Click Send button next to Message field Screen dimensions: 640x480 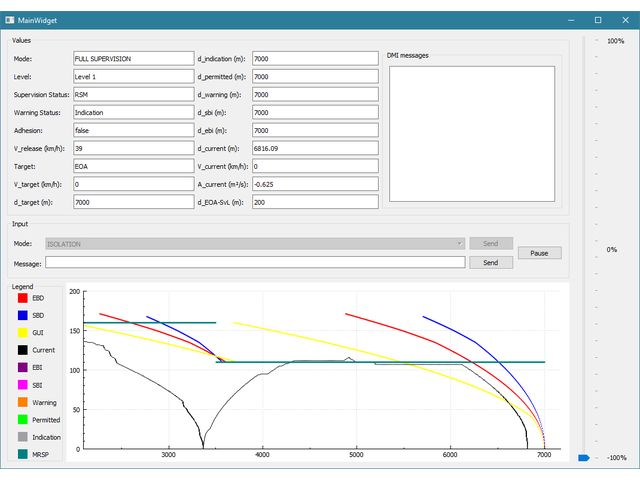pyautogui.click(x=490, y=262)
